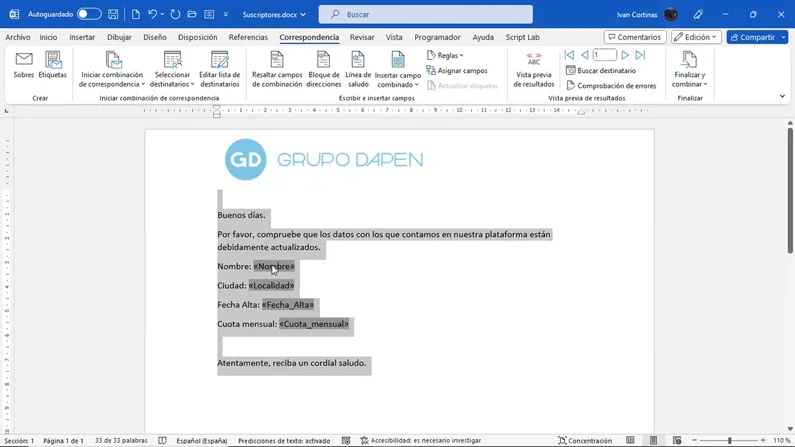Viewport: 795px width, 447px height.
Task: Toggle the Autoguardado switch
Action: (89, 14)
